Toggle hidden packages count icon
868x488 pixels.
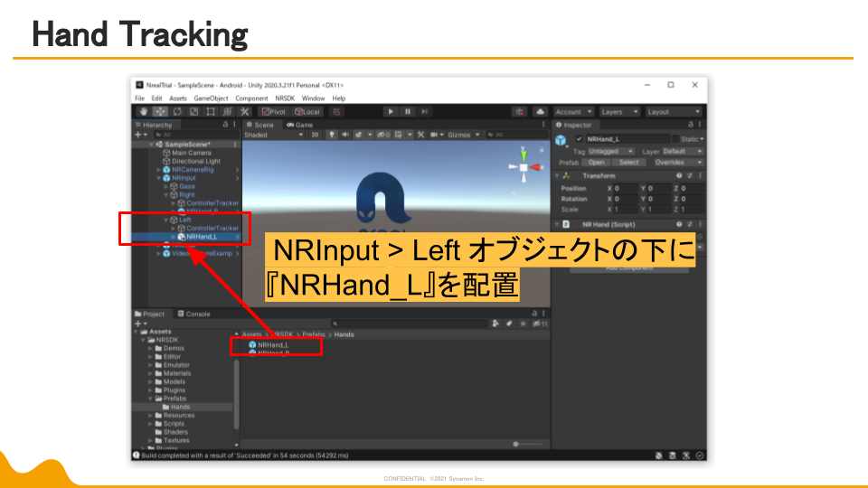540,324
